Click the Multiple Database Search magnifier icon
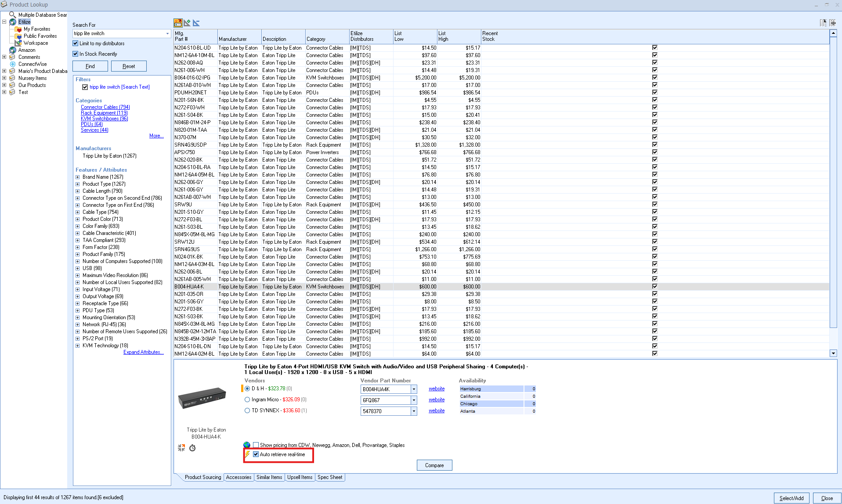 [12, 15]
